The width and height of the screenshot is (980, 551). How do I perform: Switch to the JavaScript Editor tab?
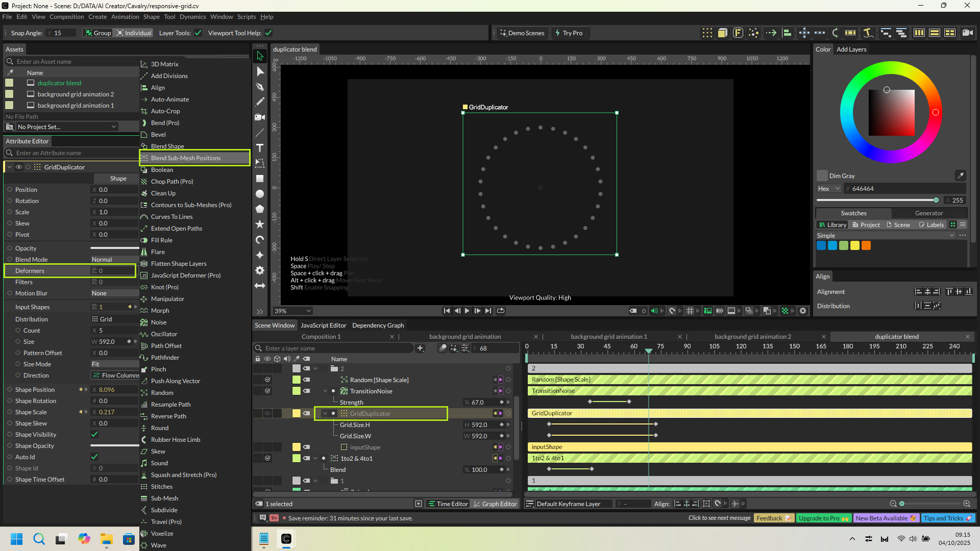(323, 325)
